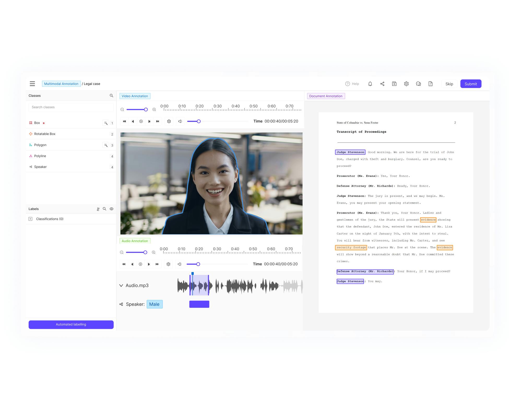Click the document info icon in header
The image size is (509, 420).
430,84
